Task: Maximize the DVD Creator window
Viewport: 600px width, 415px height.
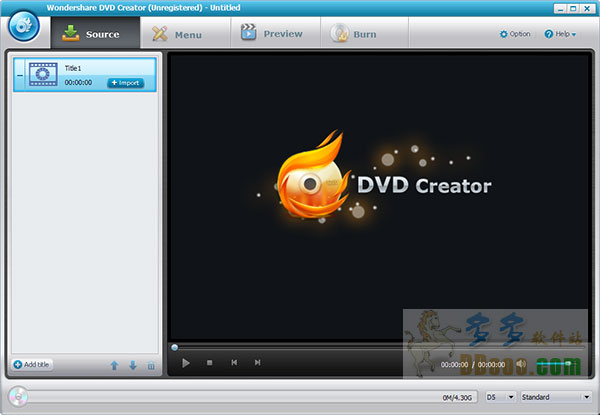Action: (573, 8)
